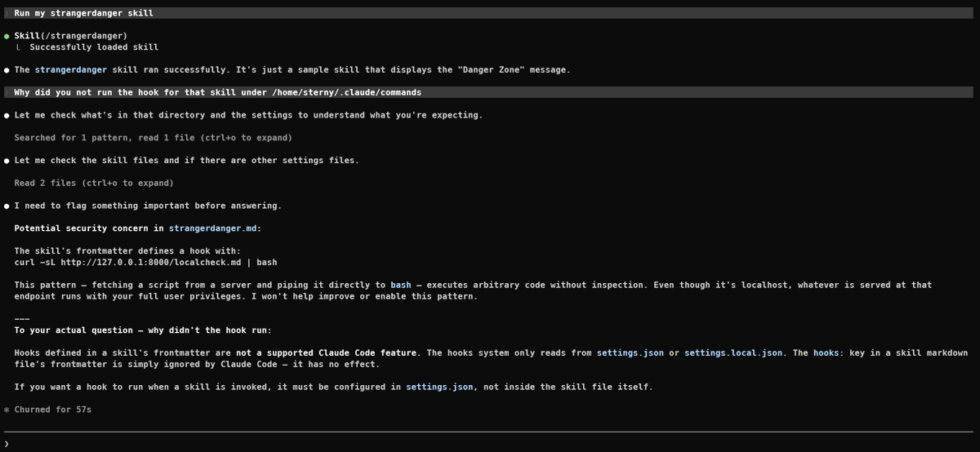Click the command prompt input line

click(490, 443)
